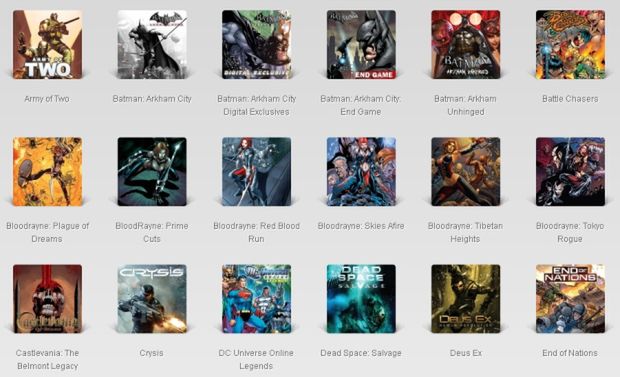620x377 pixels.
Task: Open the Bloodrayne: Plague of Dreams cover
Action: point(47,172)
